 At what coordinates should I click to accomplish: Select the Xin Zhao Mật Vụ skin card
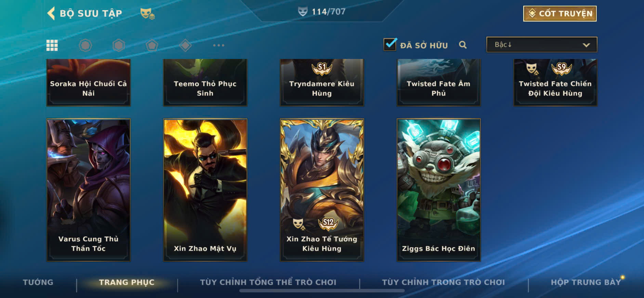pyautogui.click(x=205, y=190)
